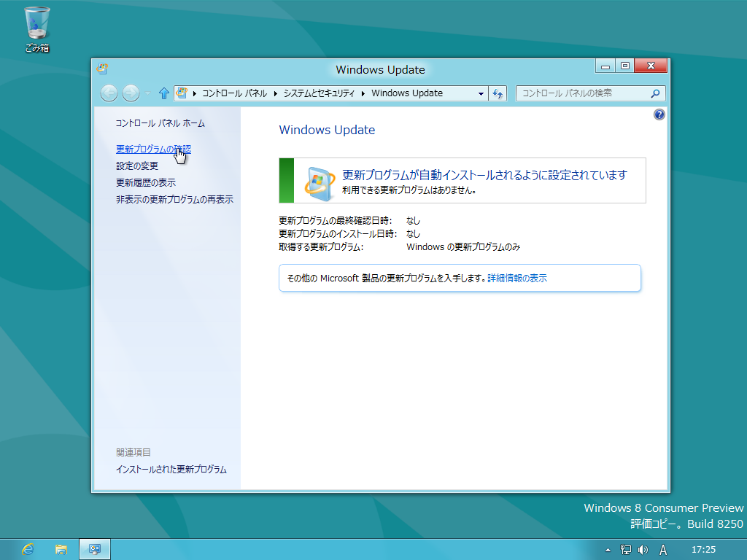This screenshot has height=560, width=747.
Task: Click the status heading 更新プログラムが自動インストールされるように設定されています
Action: [x=484, y=175]
